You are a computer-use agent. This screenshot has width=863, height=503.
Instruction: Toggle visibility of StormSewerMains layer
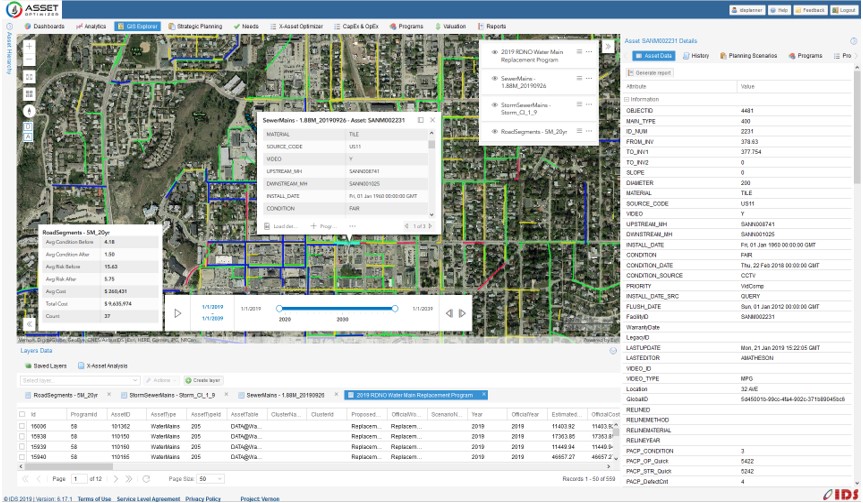pyautogui.click(x=494, y=104)
